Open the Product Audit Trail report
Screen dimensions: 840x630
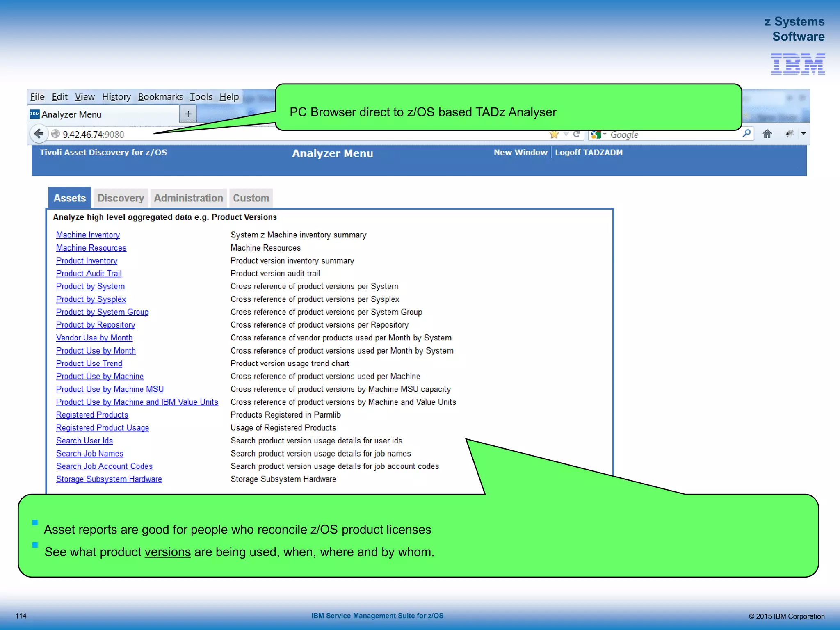pos(89,273)
